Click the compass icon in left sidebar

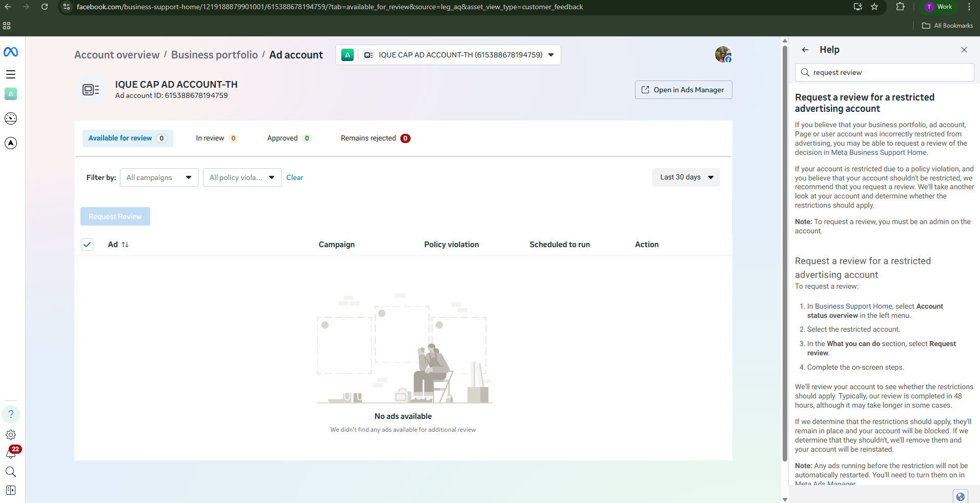(x=11, y=143)
